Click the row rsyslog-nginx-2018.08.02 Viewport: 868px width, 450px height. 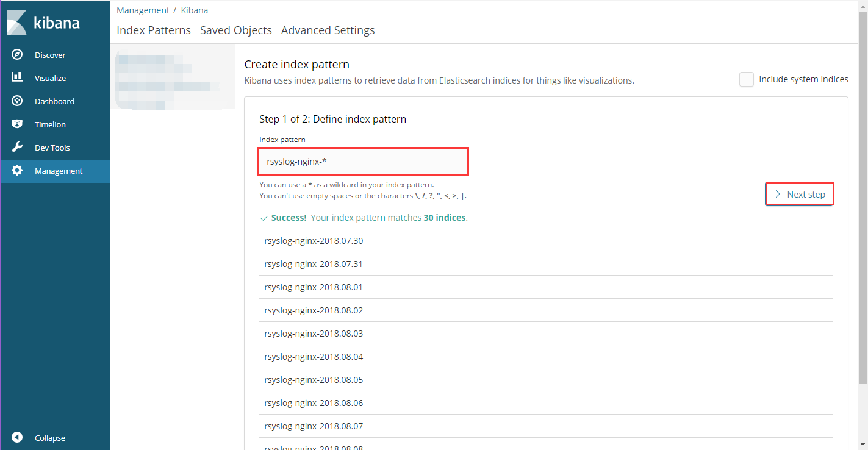[545, 310]
